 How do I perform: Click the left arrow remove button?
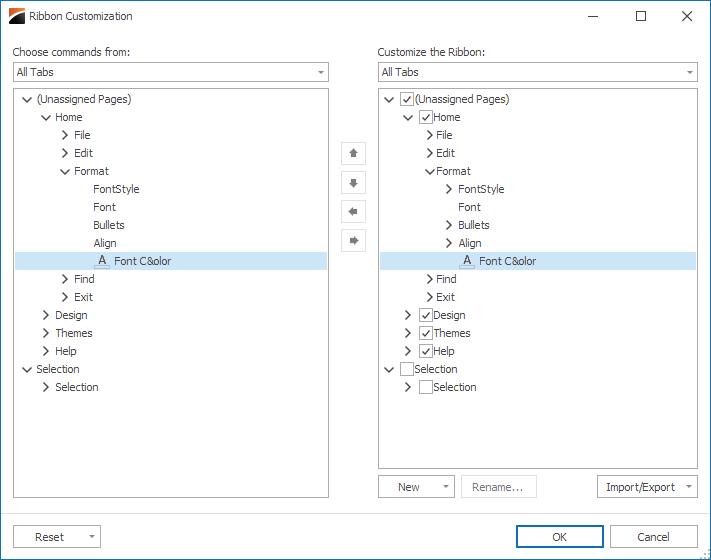pos(353,212)
